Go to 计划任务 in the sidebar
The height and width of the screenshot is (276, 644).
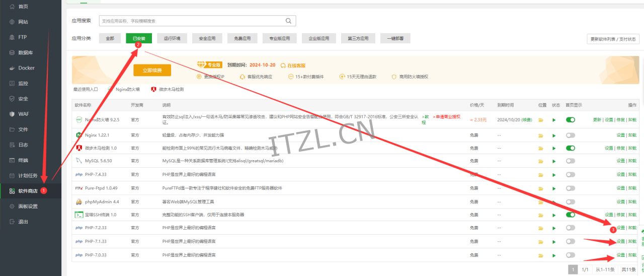28,176
